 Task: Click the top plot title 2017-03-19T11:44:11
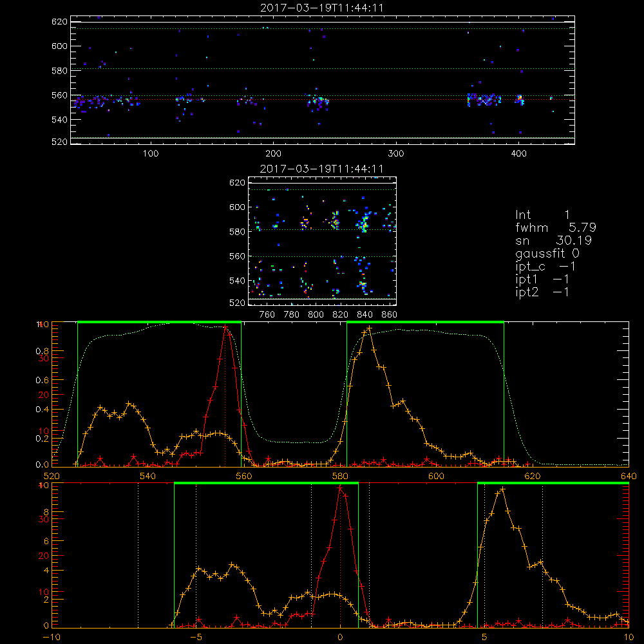[322, 8]
